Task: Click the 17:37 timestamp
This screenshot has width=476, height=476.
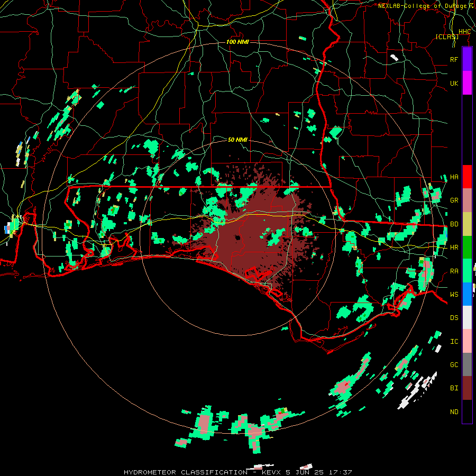Action: pyautogui.click(x=341, y=472)
